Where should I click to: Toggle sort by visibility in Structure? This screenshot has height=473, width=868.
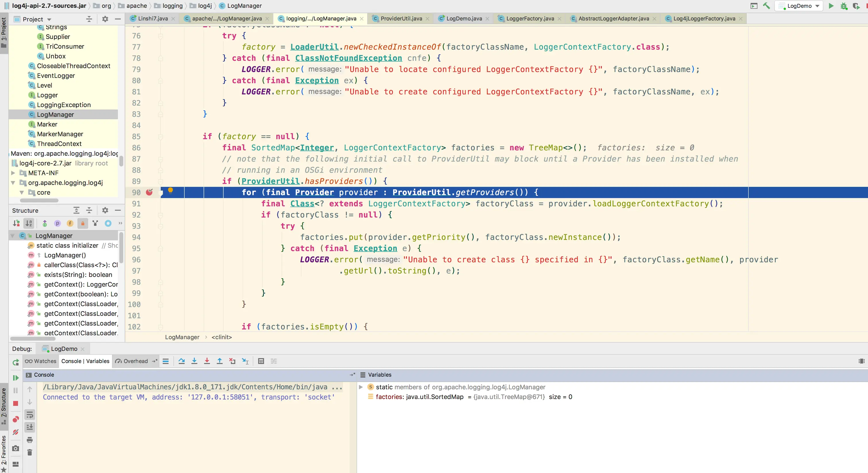[x=16, y=223]
